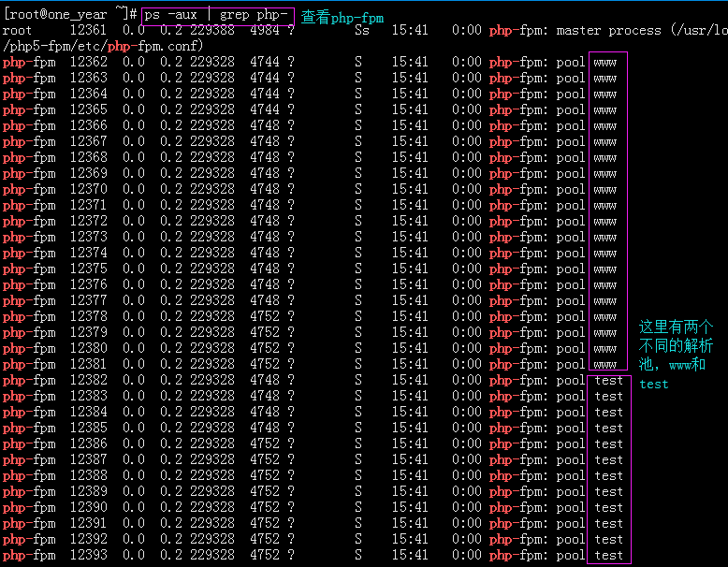Image resolution: width=728 pixels, height=567 pixels.
Task: Select PID 12367 in the process list
Action: point(88,141)
